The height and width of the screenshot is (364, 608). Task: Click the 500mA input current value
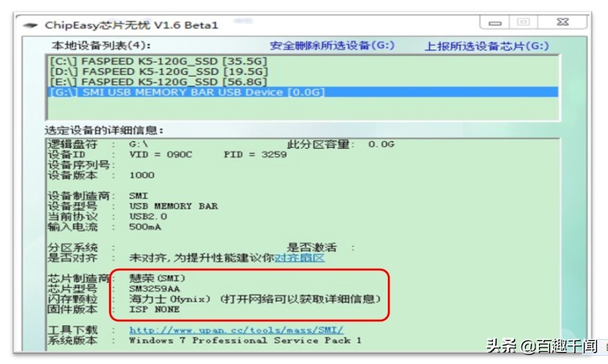coord(145,227)
